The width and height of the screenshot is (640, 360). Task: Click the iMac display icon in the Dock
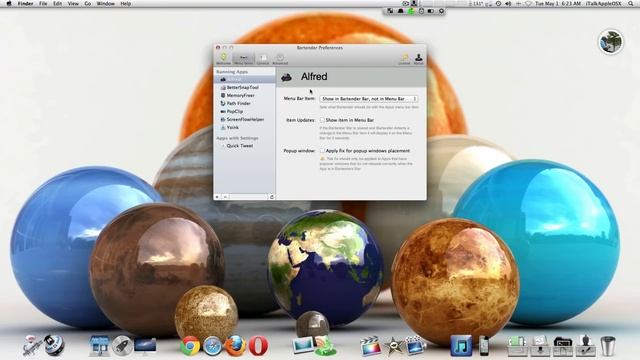pyautogui.click(x=145, y=346)
